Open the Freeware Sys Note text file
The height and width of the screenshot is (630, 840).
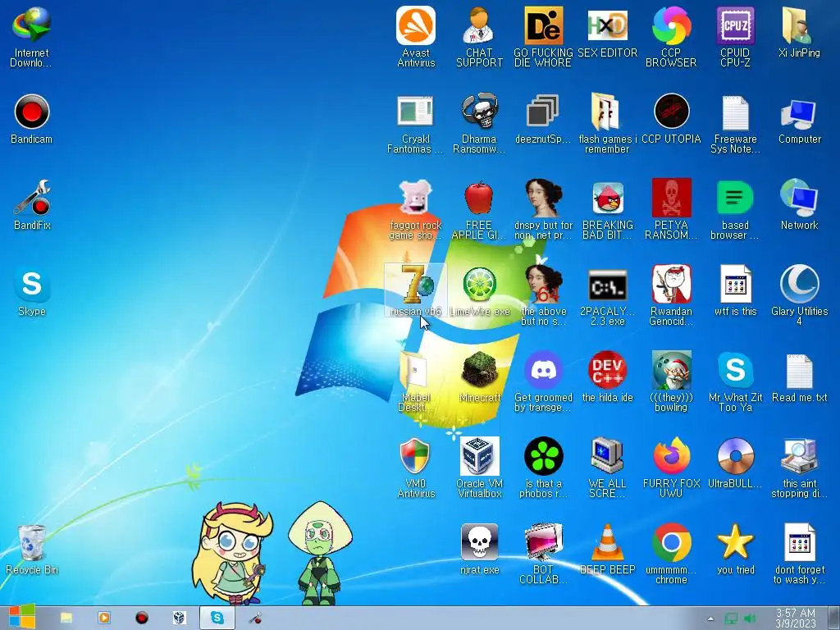(735, 124)
